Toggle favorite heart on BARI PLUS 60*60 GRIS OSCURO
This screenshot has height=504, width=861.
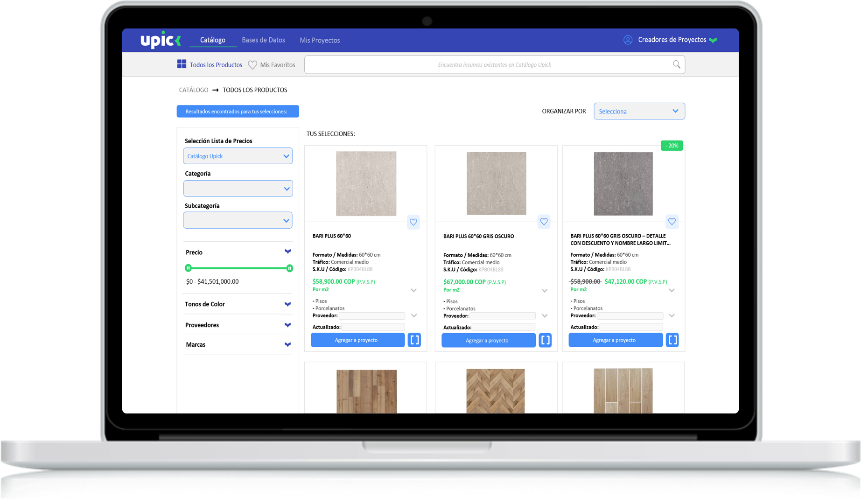click(x=544, y=222)
